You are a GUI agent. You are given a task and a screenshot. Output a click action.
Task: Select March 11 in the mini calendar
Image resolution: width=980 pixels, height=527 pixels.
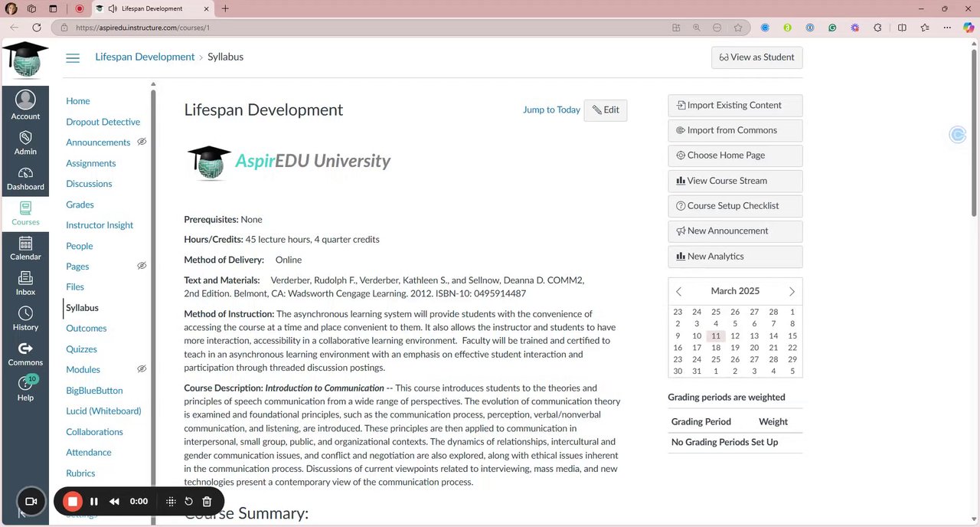pyautogui.click(x=716, y=336)
